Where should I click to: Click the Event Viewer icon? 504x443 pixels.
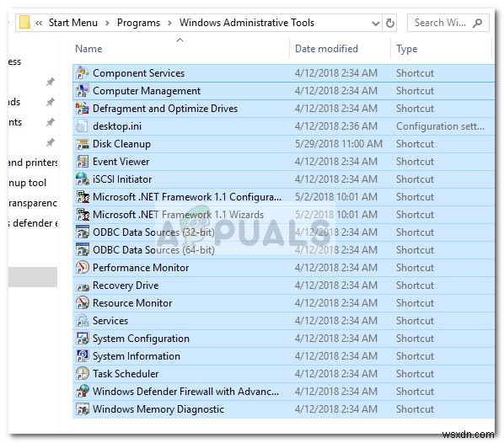(83, 161)
